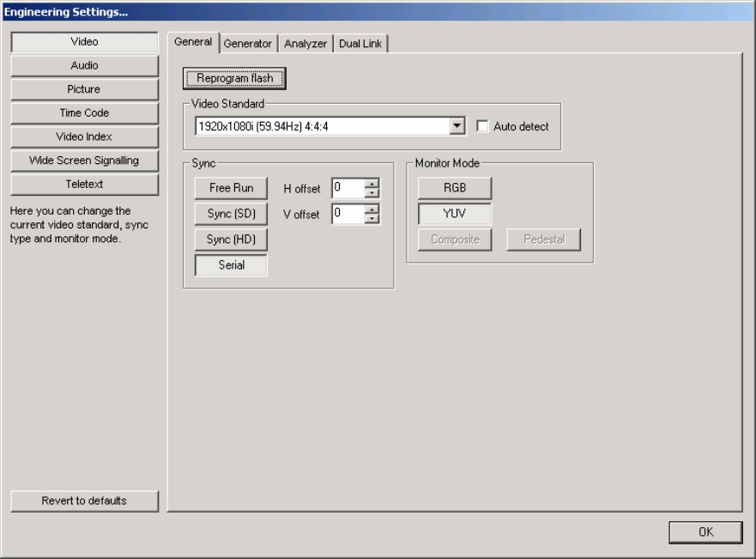Viewport: 756px width, 559px height.
Task: Select the Dual Link tab
Action: (361, 44)
